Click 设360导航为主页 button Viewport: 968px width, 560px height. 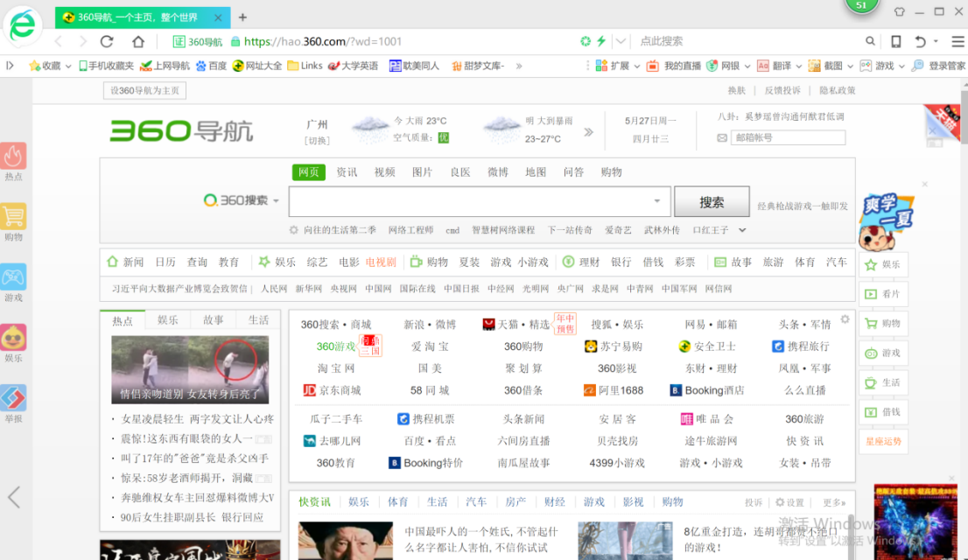(x=144, y=90)
